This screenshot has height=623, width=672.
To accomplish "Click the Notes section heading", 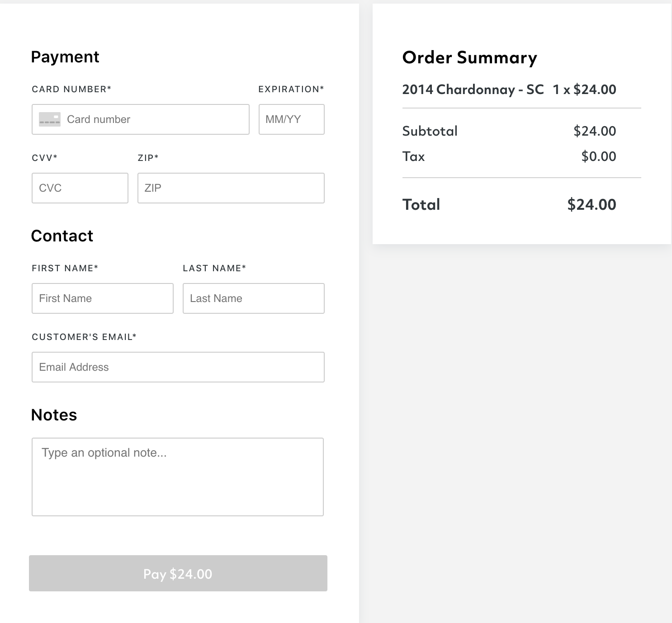I will pyautogui.click(x=54, y=415).
